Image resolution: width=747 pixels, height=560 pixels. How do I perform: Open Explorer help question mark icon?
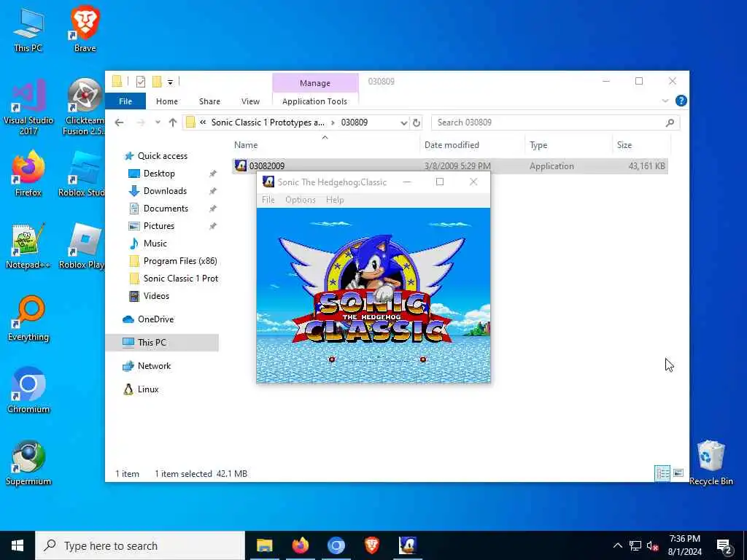(x=681, y=101)
